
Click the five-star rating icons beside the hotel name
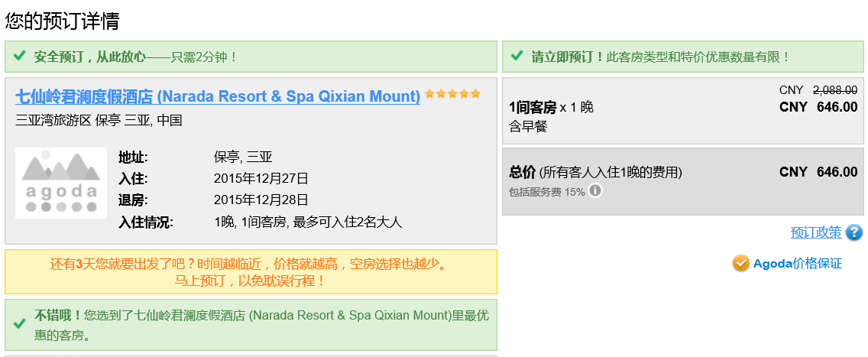(x=453, y=94)
